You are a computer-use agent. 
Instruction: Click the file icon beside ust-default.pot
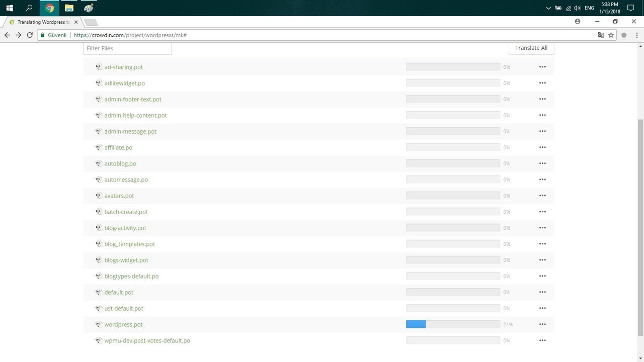point(99,308)
